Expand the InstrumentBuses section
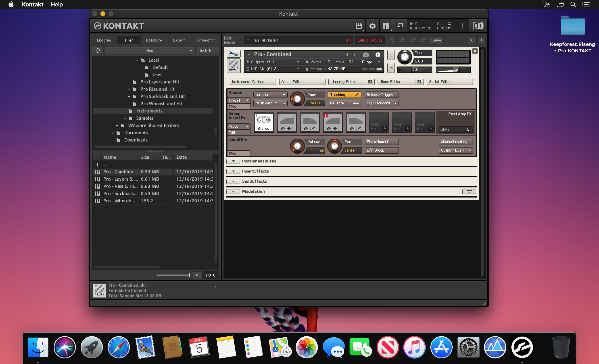599x364 pixels. (x=233, y=161)
